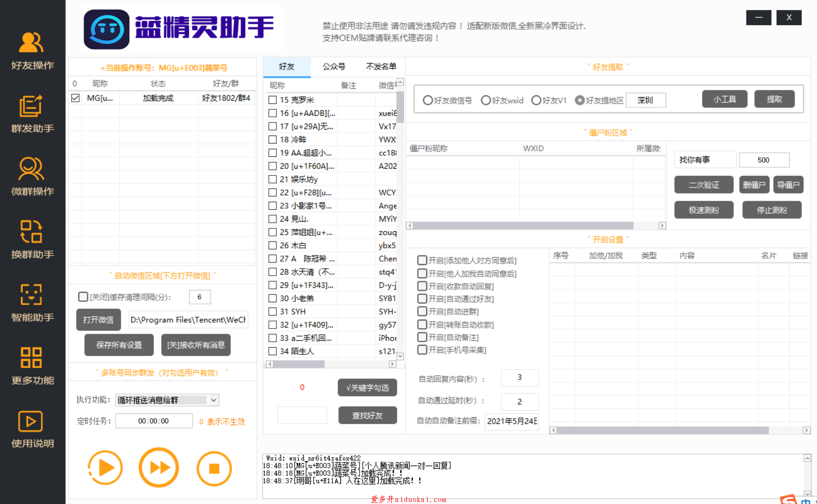
Task: Toggle [关闭]缓存清理间隔 checkbox
Action: point(83,297)
